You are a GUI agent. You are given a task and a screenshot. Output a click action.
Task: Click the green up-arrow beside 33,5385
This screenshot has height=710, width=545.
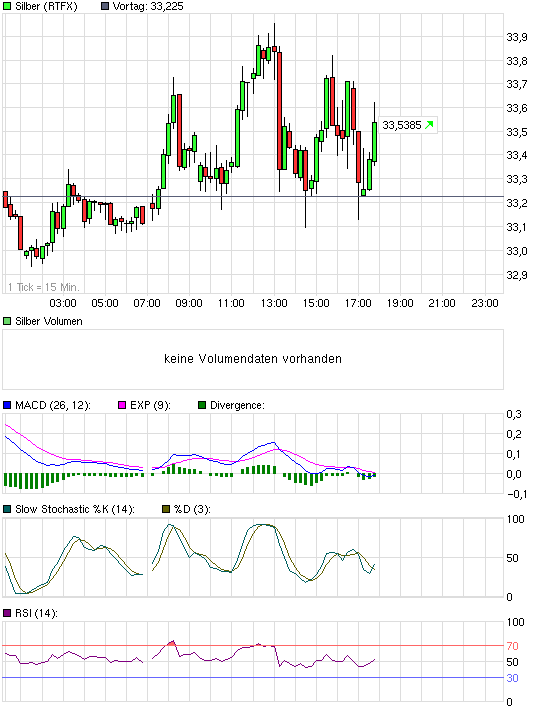coord(429,125)
